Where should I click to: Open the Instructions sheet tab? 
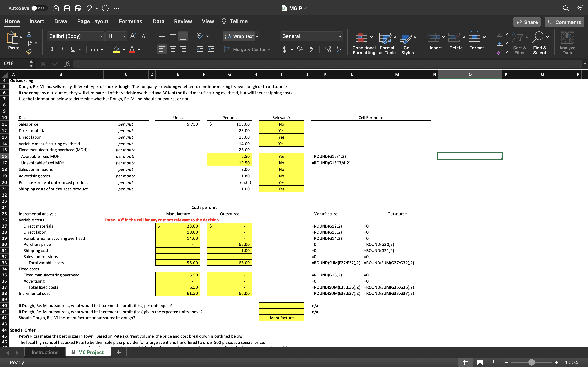click(45, 352)
